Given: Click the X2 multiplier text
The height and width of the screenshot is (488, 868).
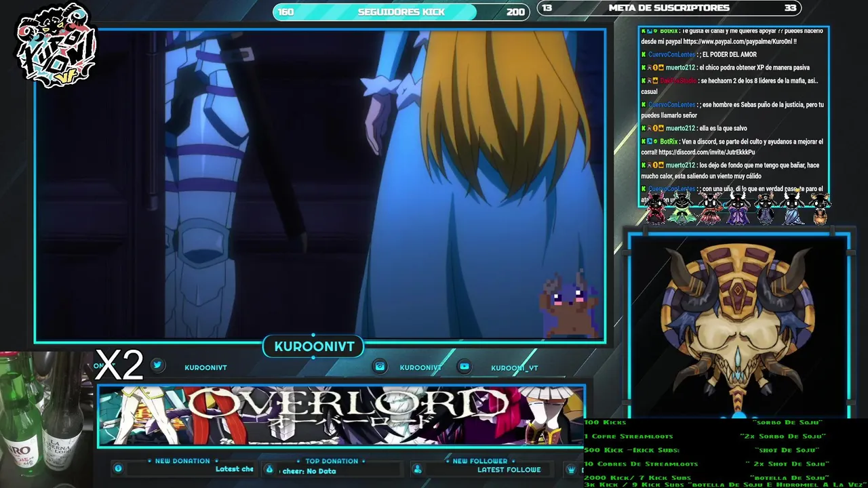Looking at the screenshot, I should pyautogui.click(x=119, y=365).
